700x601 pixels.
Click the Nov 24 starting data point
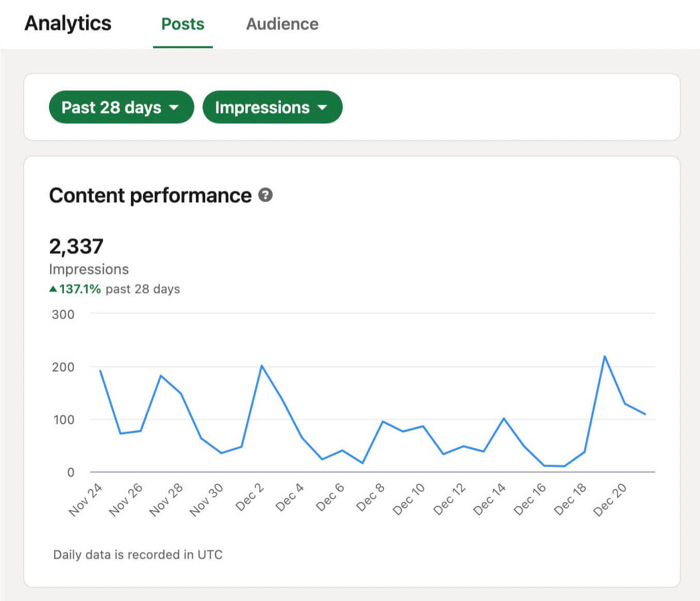point(101,370)
